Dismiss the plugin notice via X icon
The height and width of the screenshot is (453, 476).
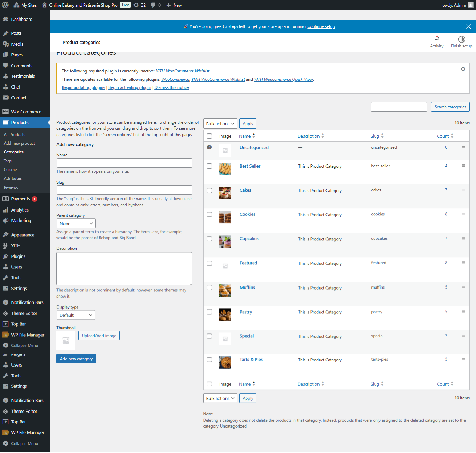[463, 69]
